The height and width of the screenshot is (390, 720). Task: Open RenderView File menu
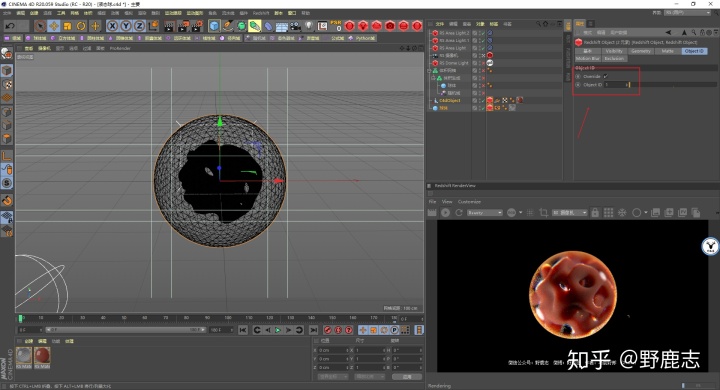coord(433,202)
